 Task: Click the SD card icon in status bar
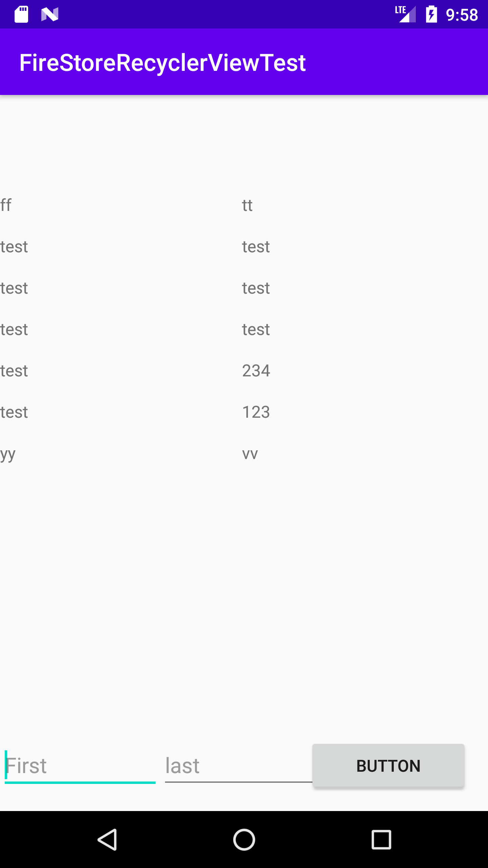pyautogui.click(x=21, y=14)
